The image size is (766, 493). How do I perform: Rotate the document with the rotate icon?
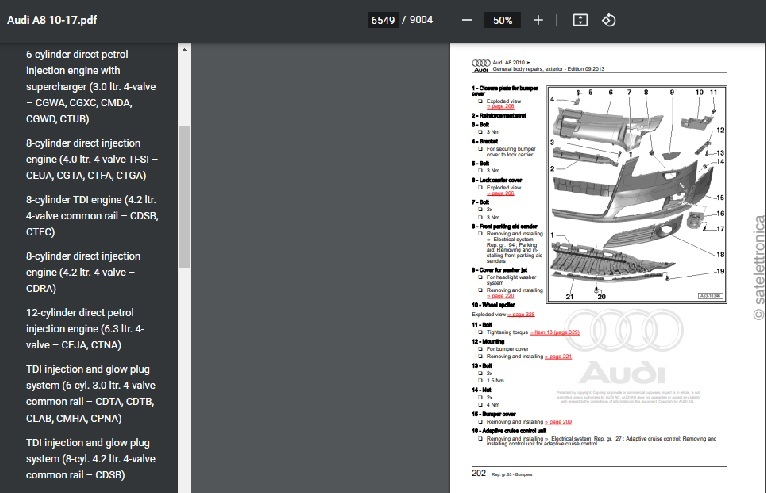click(x=608, y=20)
